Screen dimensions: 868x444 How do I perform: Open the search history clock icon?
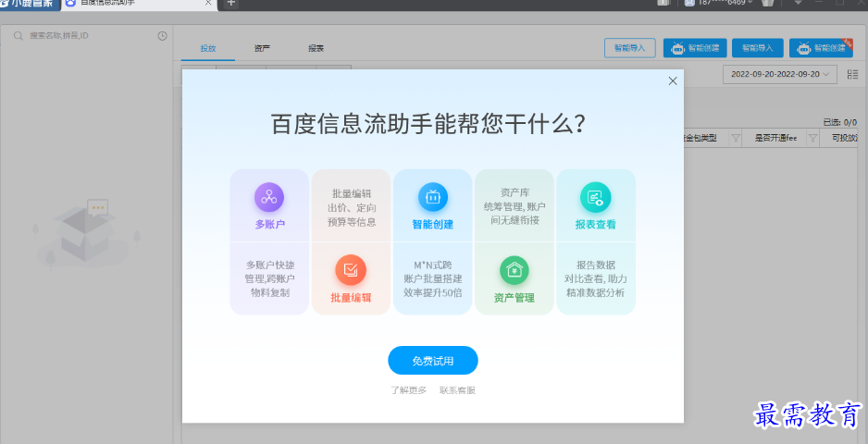click(x=162, y=36)
